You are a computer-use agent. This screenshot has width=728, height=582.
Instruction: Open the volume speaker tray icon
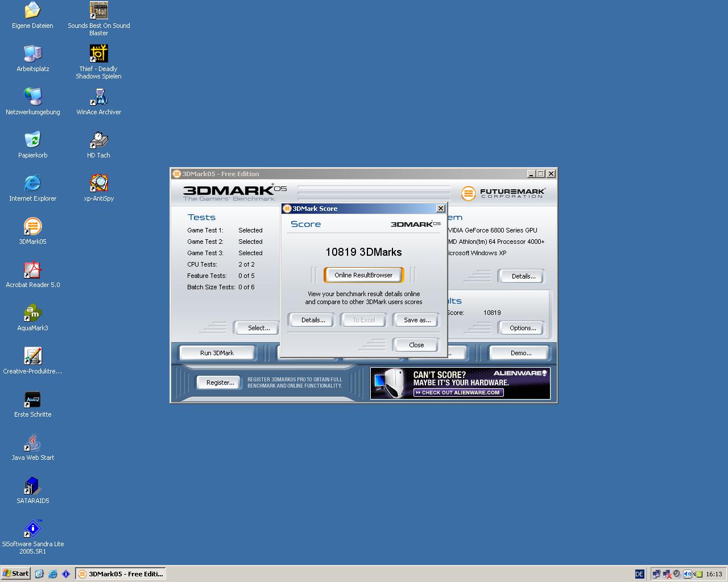pyautogui.click(x=687, y=574)
